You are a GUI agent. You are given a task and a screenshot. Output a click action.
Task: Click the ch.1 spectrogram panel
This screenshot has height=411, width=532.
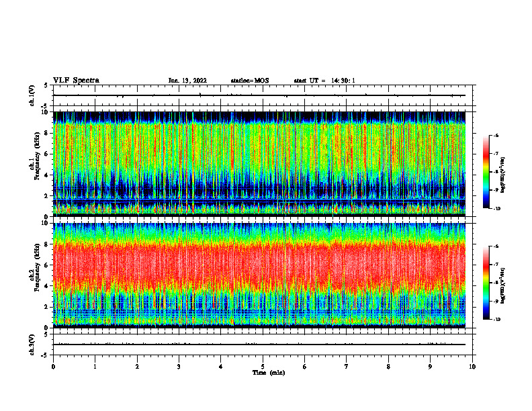coord(259,164)
